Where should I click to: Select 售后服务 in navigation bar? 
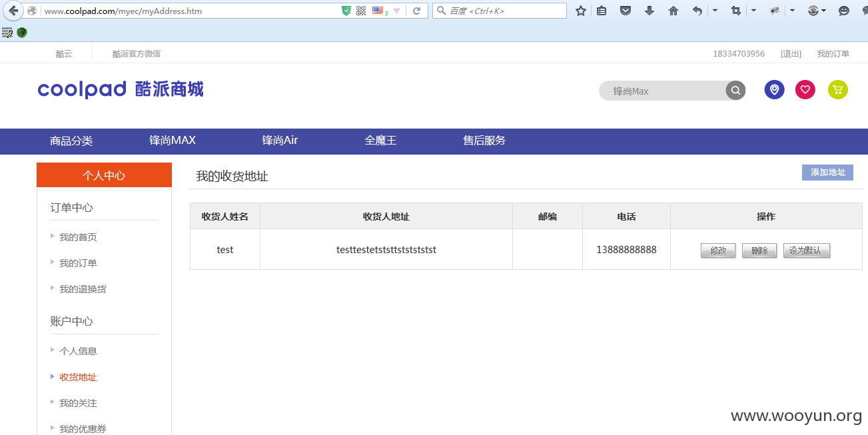[484, 141]
